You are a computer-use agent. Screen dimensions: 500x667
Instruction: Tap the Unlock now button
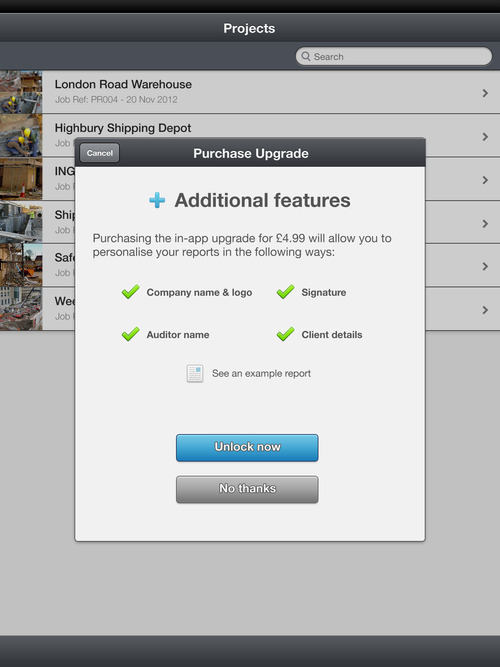point(247,448)
